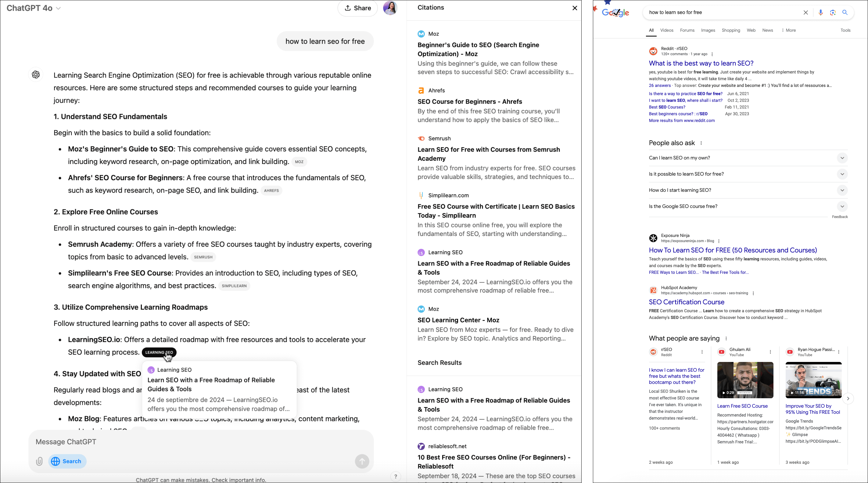Open Moz Beginner's Guide to SEO citation

478,49
